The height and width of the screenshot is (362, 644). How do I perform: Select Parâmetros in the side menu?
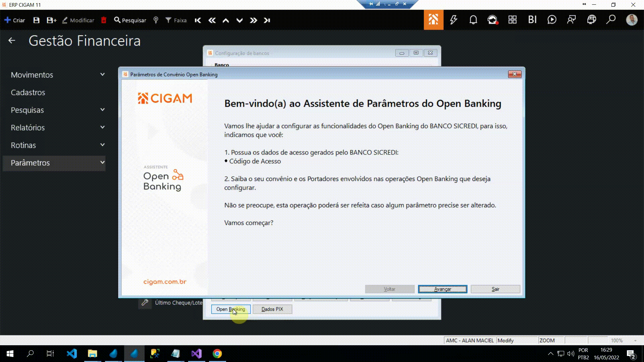click(30, 163)
